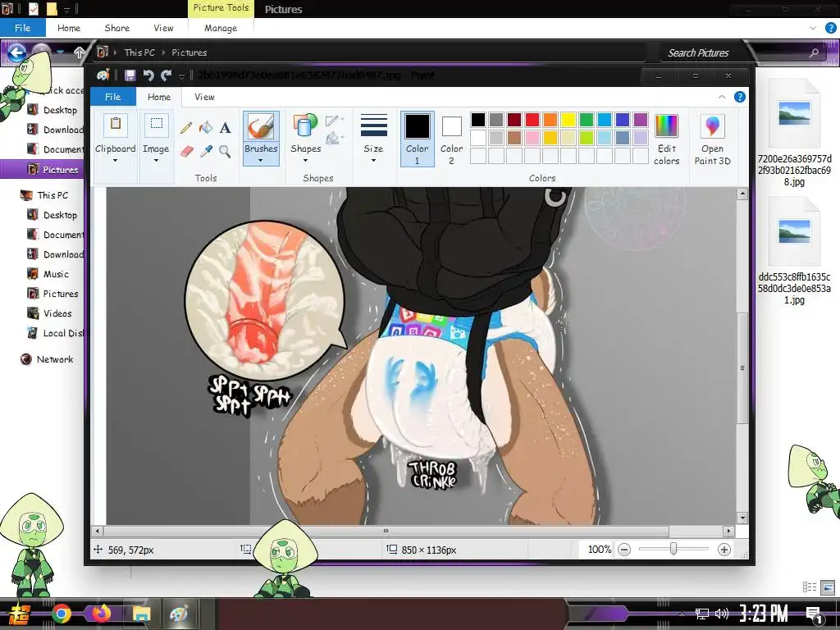The width and height of the screenshot is (840, 630).
Task: Go back in File Explorer
Action: coord(16,52)
